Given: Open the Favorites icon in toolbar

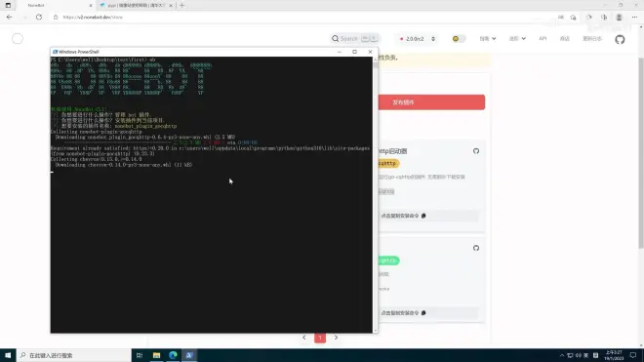Looking at the screenshot, I should [x=589, y=18].
